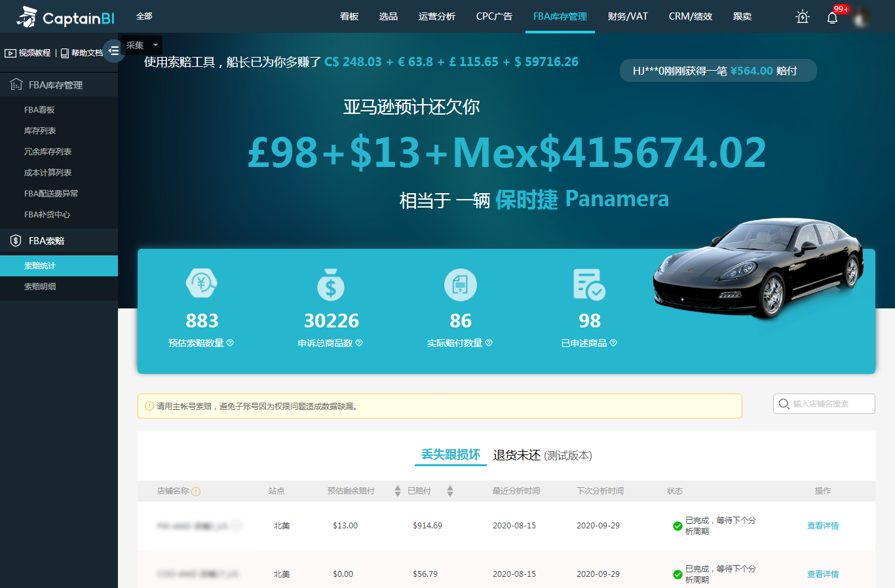Click the 30226 appeal total number

coord(332,321)
